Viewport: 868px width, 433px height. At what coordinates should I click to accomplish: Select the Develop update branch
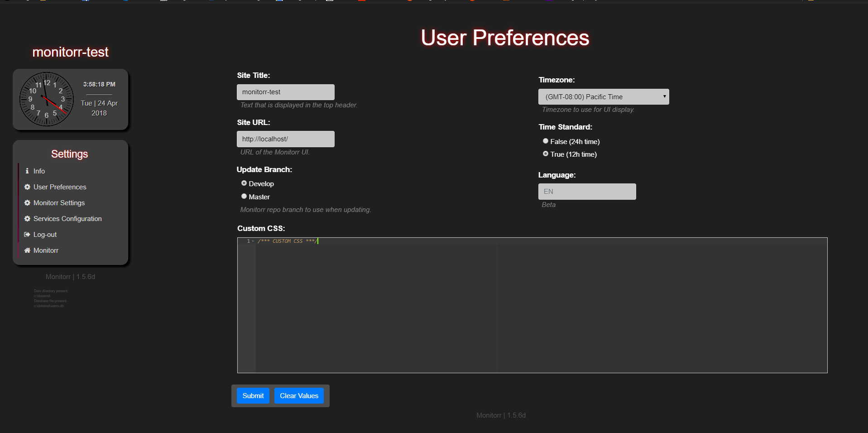[x=244, y=183]
